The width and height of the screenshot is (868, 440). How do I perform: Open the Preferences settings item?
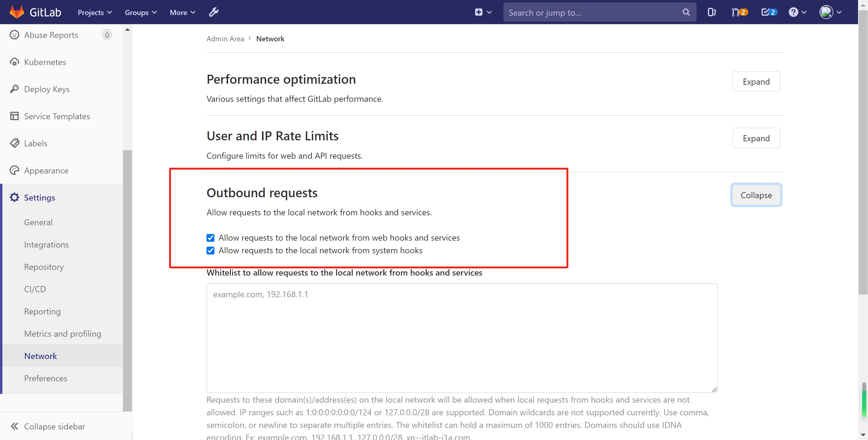46,378
